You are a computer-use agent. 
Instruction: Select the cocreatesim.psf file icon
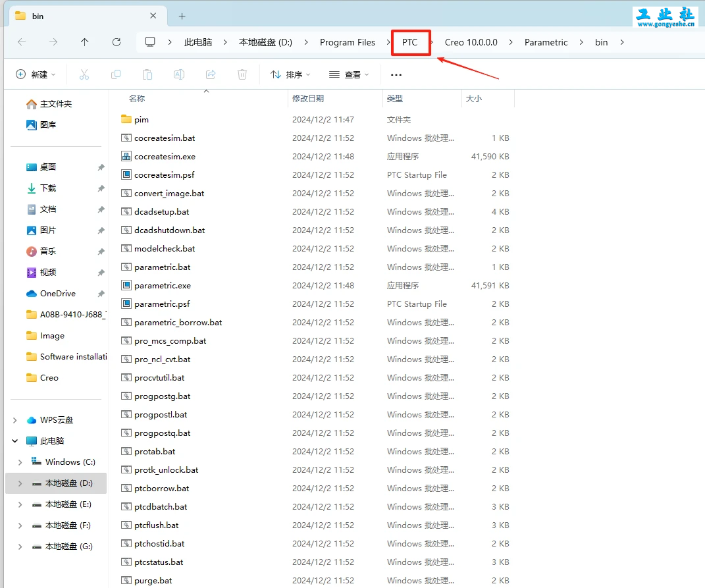click(x=126, y=175)
